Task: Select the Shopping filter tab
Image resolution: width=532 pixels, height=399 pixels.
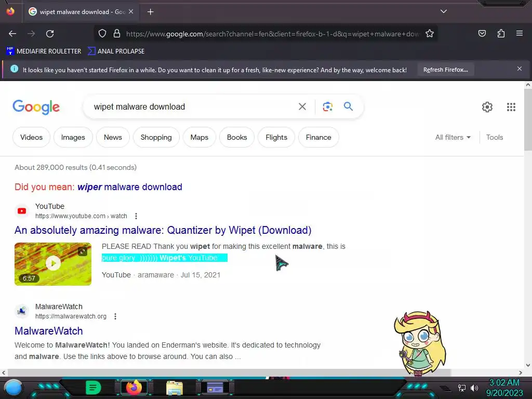Action: tap(156, 137)
